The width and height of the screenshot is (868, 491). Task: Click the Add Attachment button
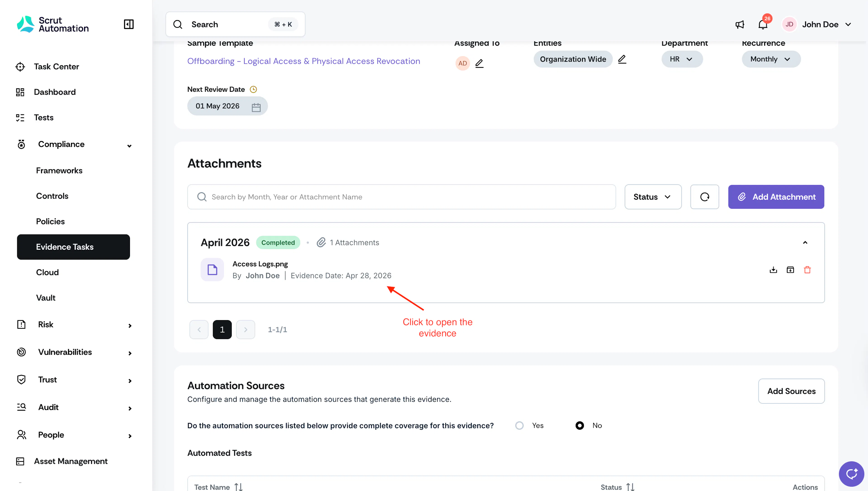point(776,197)
